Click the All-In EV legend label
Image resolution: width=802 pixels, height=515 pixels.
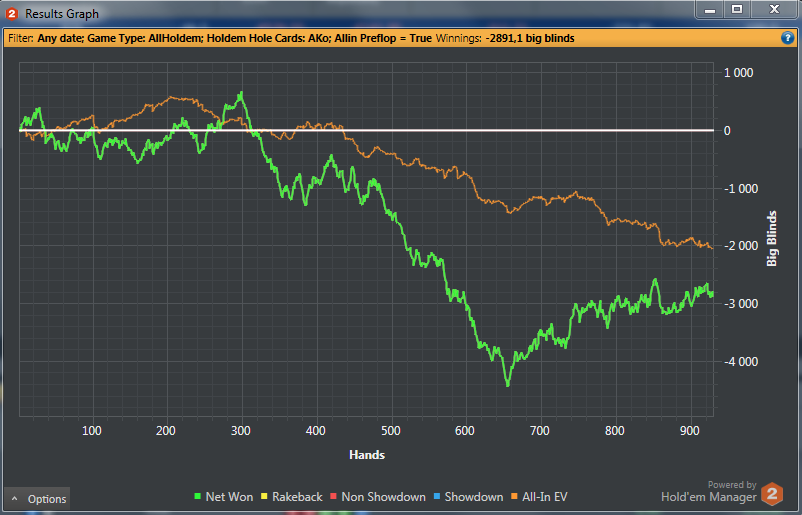545,497
